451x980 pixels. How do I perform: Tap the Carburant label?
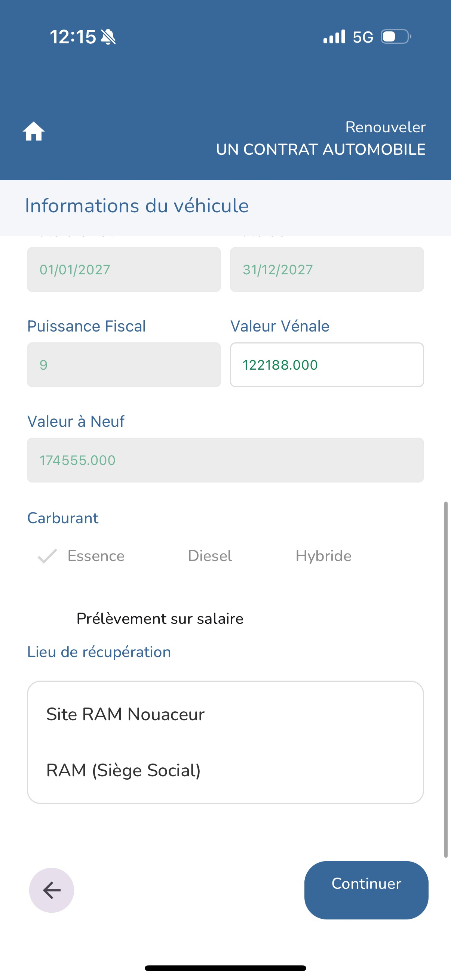[63, 518]
